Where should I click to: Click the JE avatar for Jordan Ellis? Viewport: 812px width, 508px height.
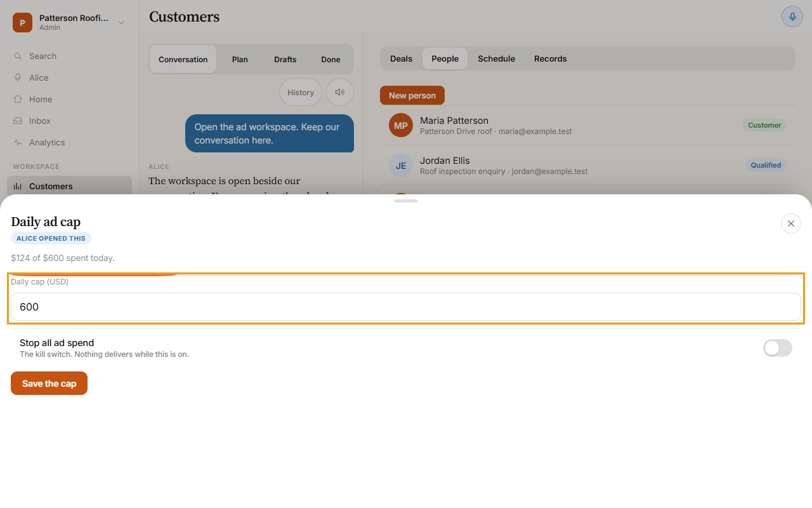(401, 165)
